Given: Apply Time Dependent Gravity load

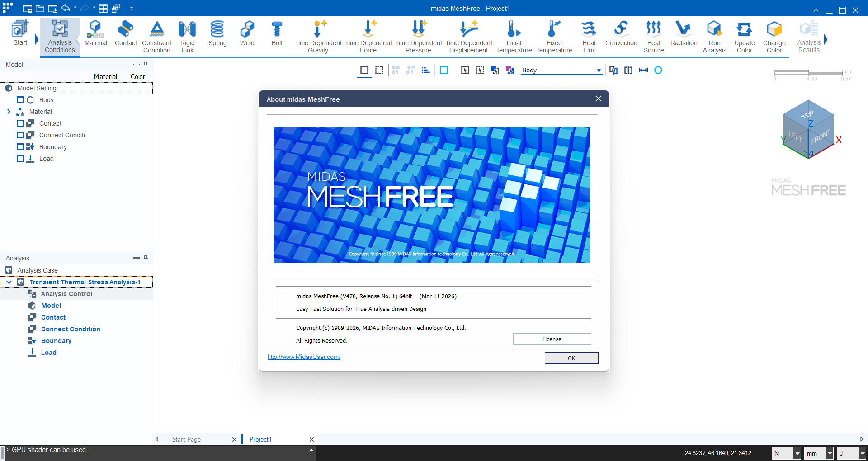Looking at the screenshot, I should (318, 37).
